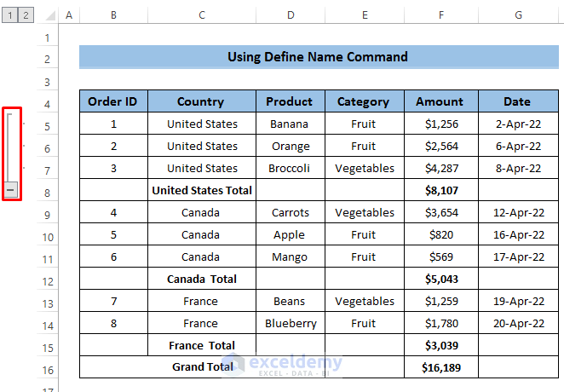Select the United States Total cell
The width and height of the screenshot is (564, 392).
pyautogui.click(x=201, y=190)
